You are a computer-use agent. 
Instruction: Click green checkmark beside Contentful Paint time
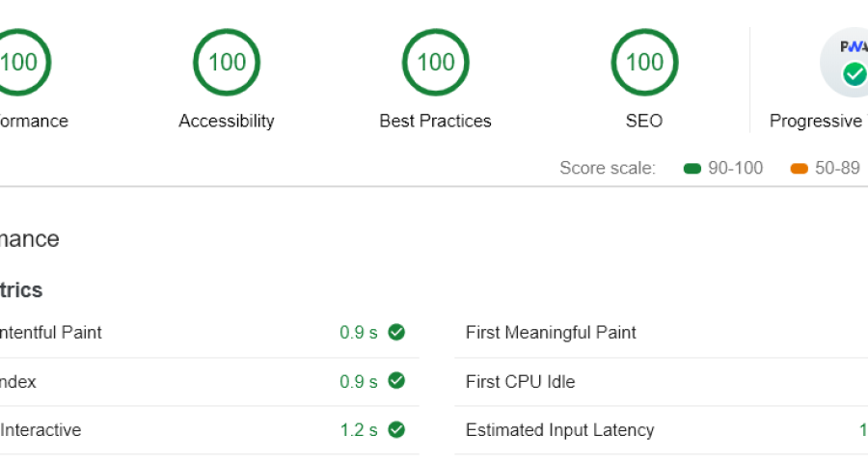click(396, 333)
